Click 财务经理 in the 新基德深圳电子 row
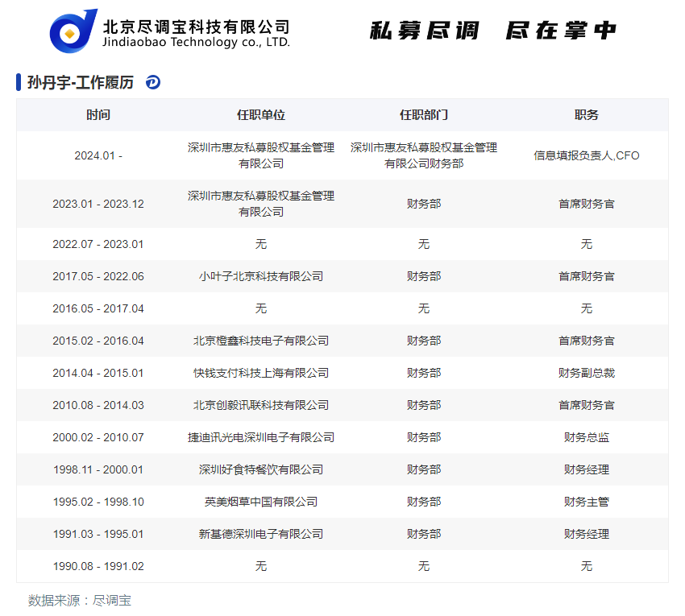The height and width of the screenshot is (616, 685). pyautogui.click(x=586, y=535)
